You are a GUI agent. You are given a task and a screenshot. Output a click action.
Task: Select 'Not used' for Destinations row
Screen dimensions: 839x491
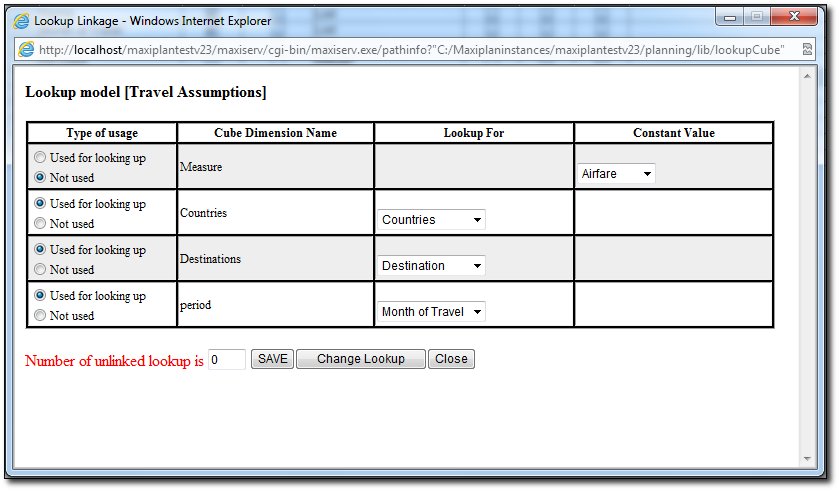40,270
